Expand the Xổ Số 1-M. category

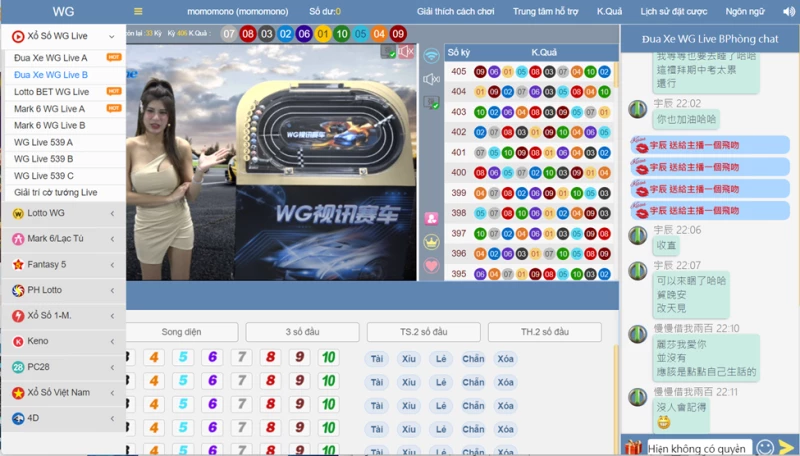click(x=112, y=316)
